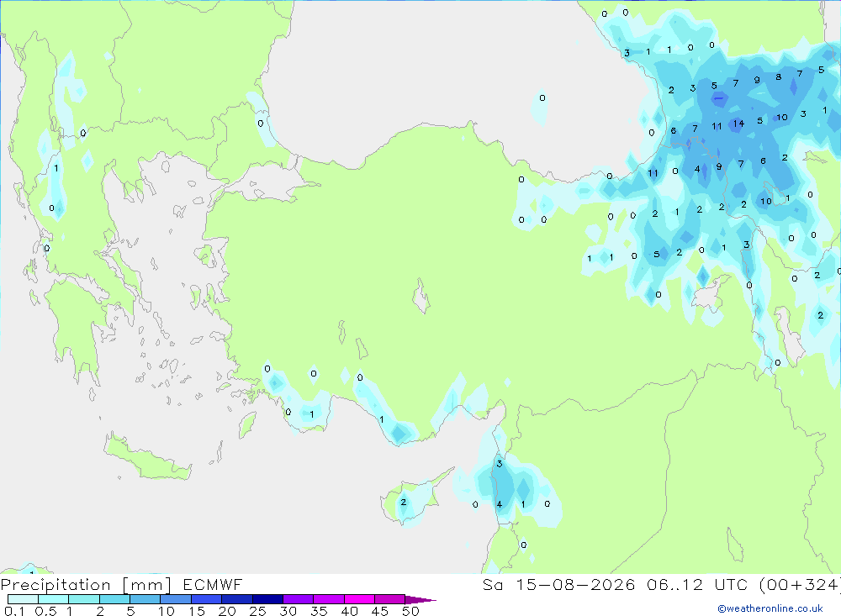This screenshot has width=841, height=616.
Task: Click the legend tick label '20'
Action: tap(227, 611)
